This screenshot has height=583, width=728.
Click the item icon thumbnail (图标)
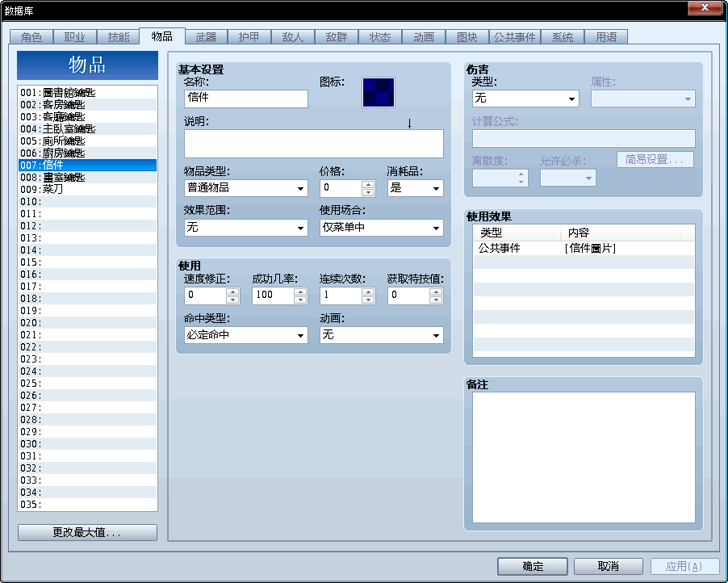(x=378, y=92)
